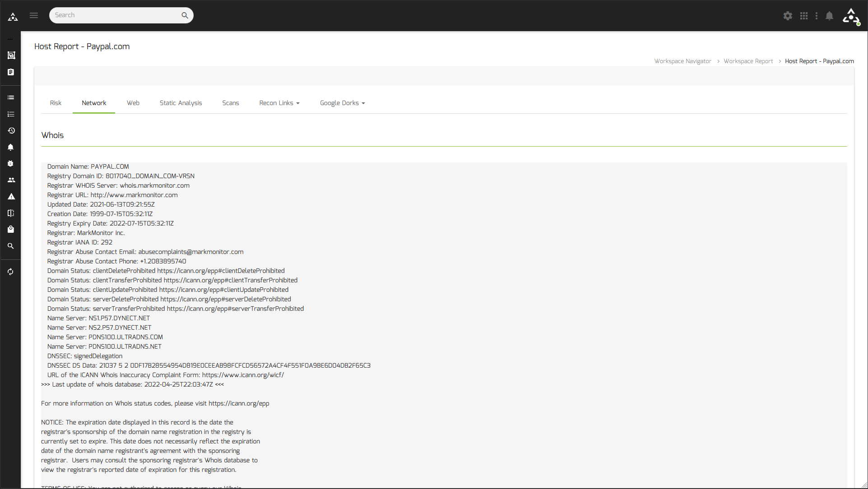
Task: Click the app logo in top-left corner
Action: [13, 17]
